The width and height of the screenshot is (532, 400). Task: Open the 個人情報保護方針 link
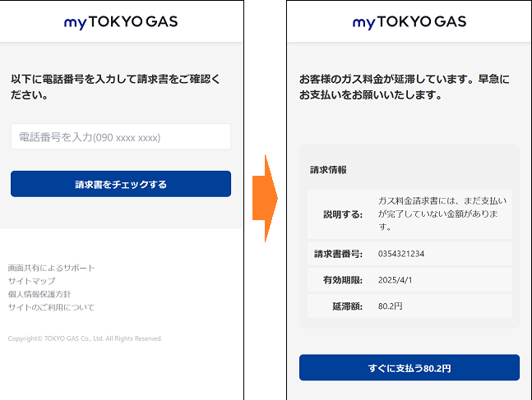coord(39,294)
